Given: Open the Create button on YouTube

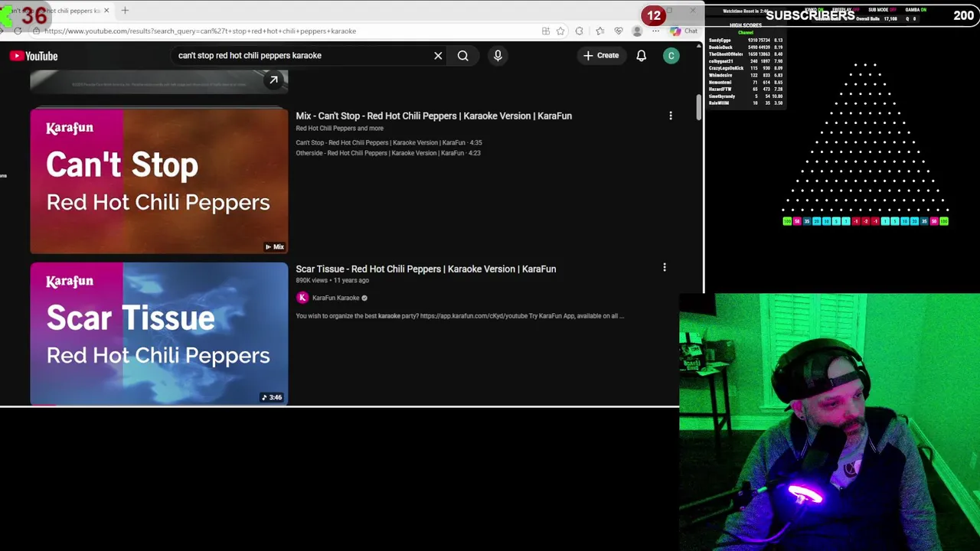Looking at the screenshot, I should pyautogui.click(x=601, y=55).
